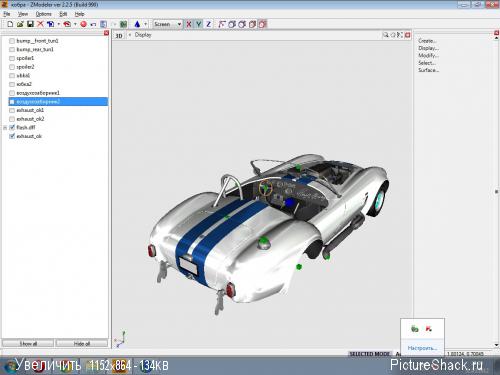This screenshot has height=375, width=500.
Task: Click the viewport rotate icon
Action: click(x=393, y=35)
